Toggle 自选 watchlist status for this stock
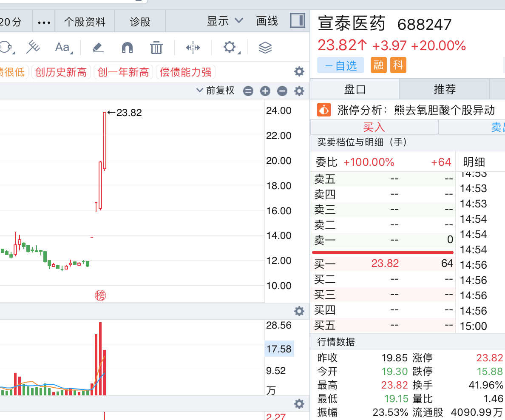Viewport: 505px width, 420px height. tap(340, 65)
